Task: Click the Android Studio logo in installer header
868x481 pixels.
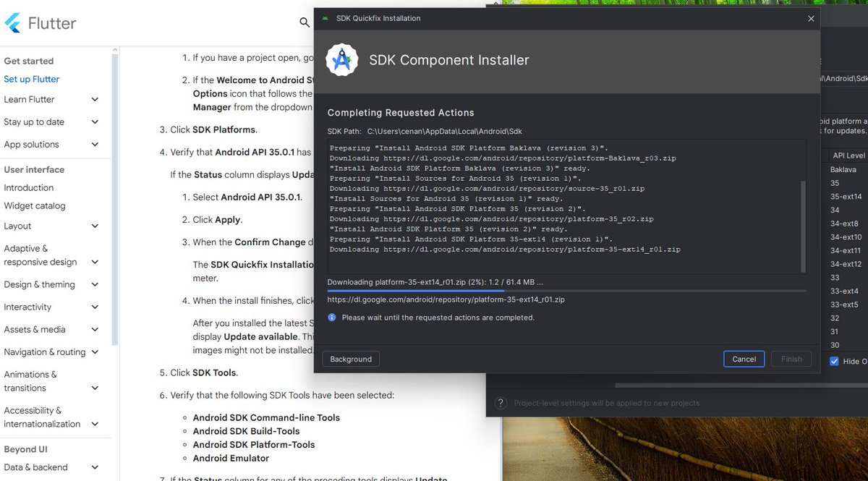Action: coord(342,60)
